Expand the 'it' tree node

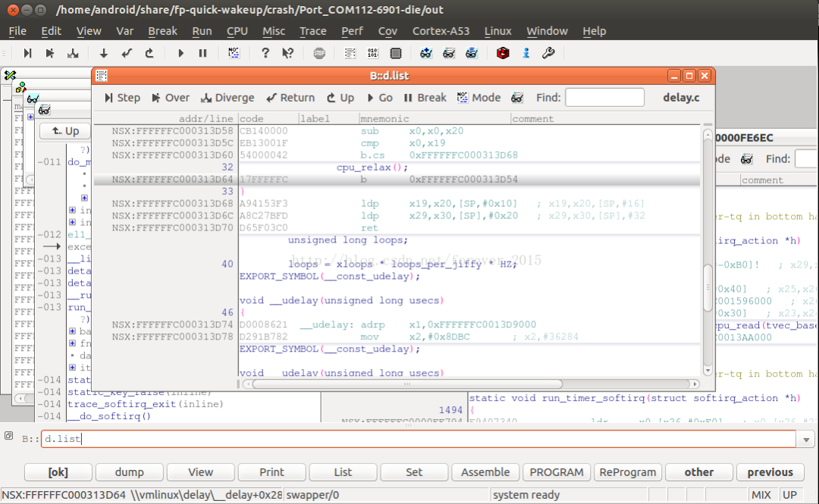click(x=72, y=367)
